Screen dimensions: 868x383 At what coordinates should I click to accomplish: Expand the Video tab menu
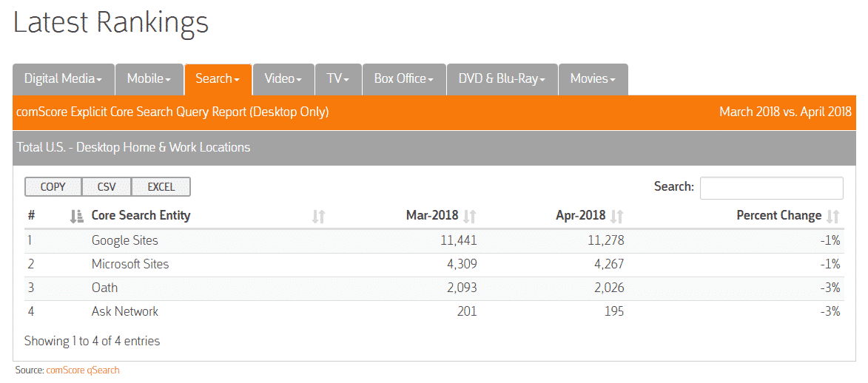coord(283,79)
